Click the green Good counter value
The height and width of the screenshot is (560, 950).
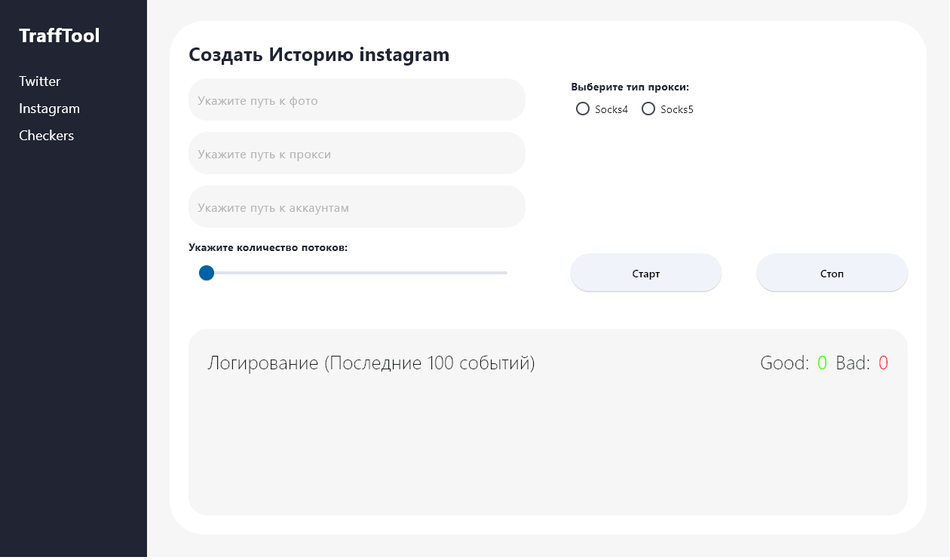[x=822, y=363]
